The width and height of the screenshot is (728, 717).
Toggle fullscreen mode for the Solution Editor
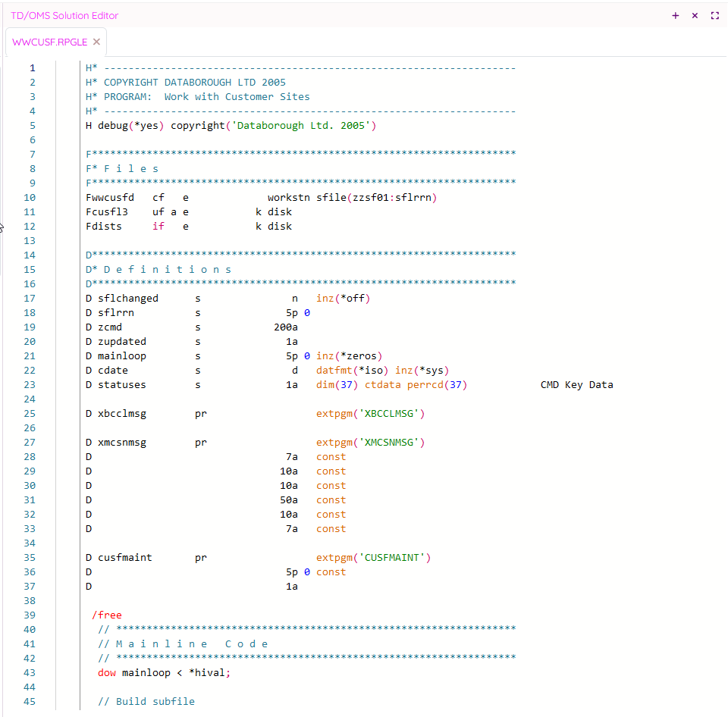tap(714, 15)
